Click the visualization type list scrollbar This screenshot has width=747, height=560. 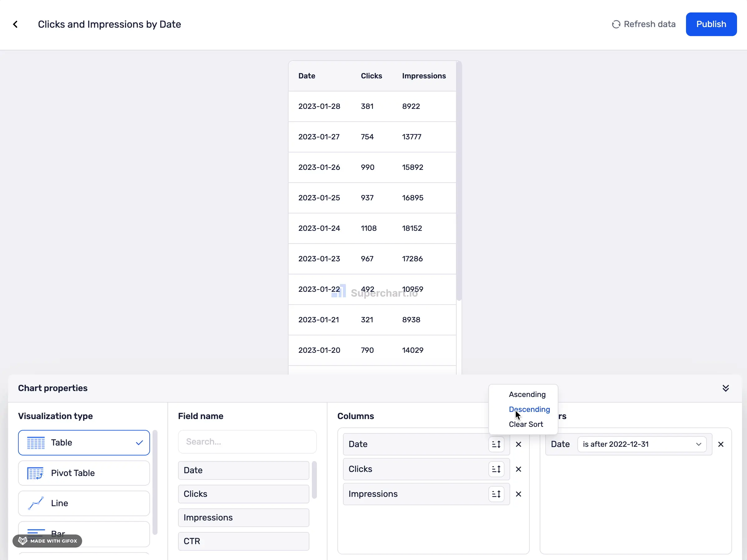click(x=155, y=483)
